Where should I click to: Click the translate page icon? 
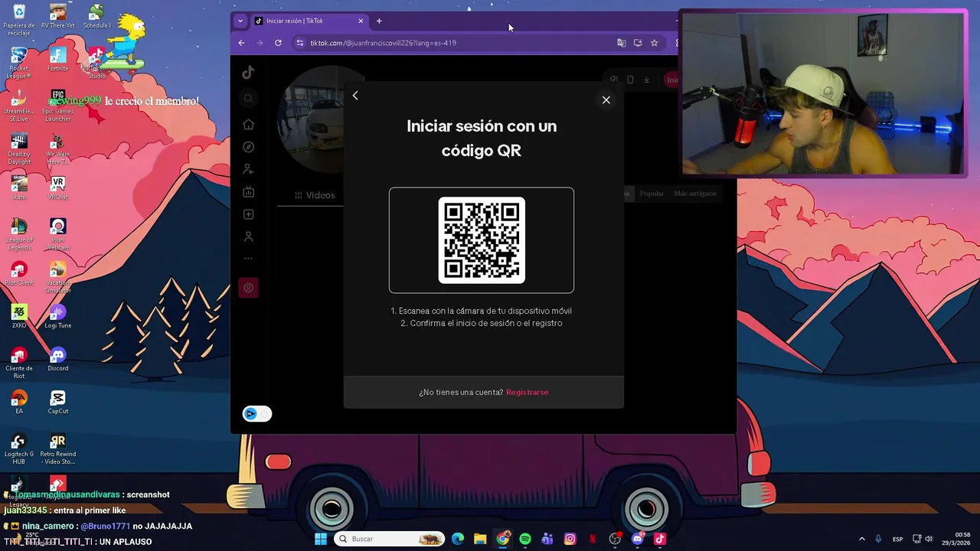click(x=622, y=43)
